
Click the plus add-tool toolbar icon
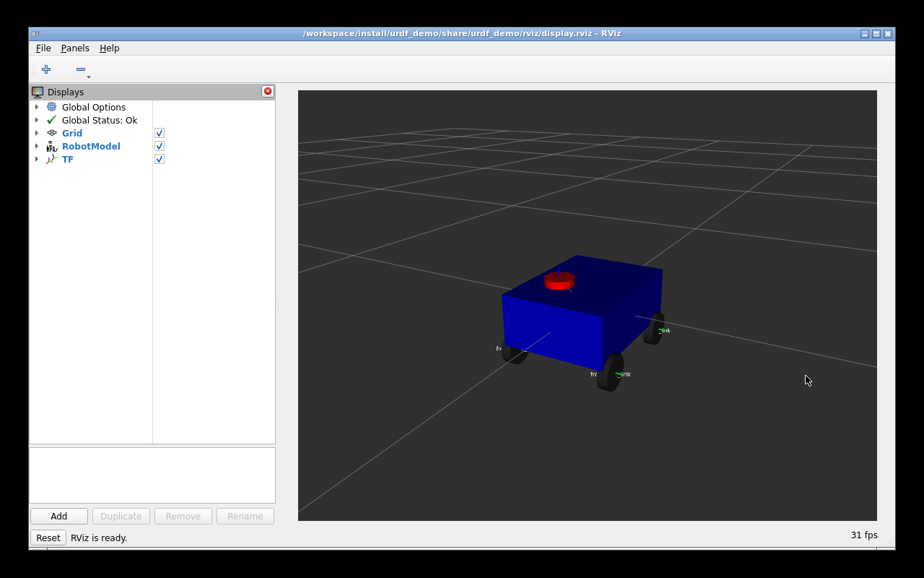46,69
